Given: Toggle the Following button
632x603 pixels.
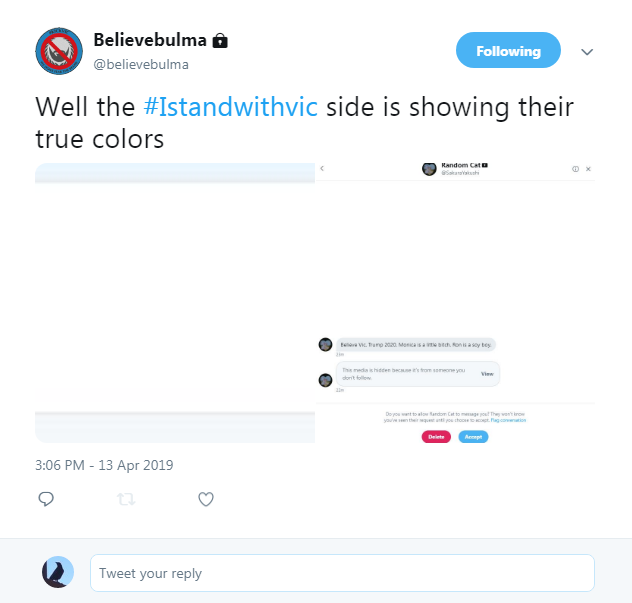Looking at the screenshot, I should click(508, 50).
